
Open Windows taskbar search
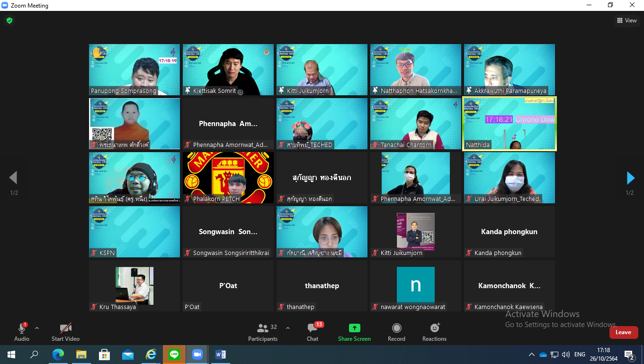pyautogui.click(x=34, y=355)
